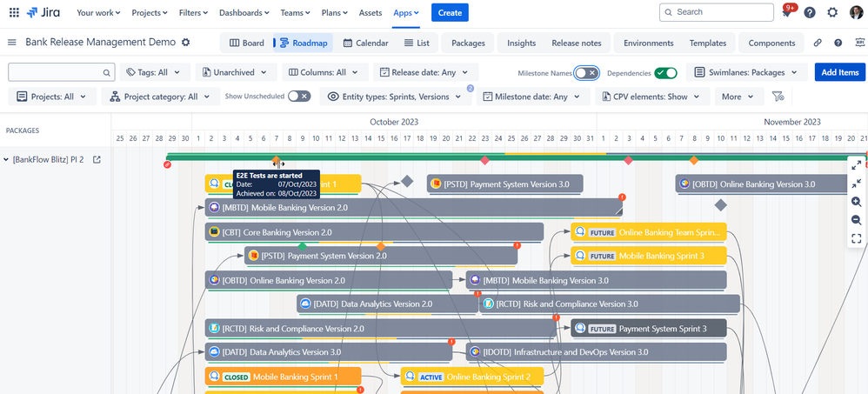Open the notifications bell
The image size is (868, 394).
786,13
